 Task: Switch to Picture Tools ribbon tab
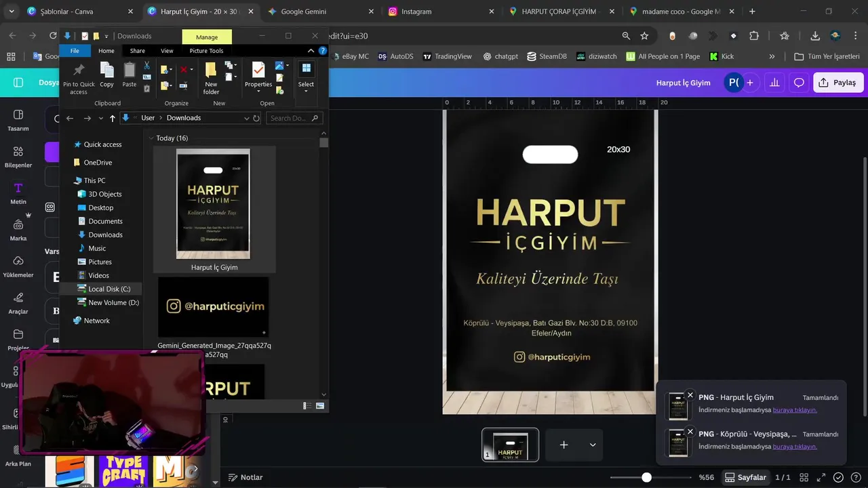point(206,51)
